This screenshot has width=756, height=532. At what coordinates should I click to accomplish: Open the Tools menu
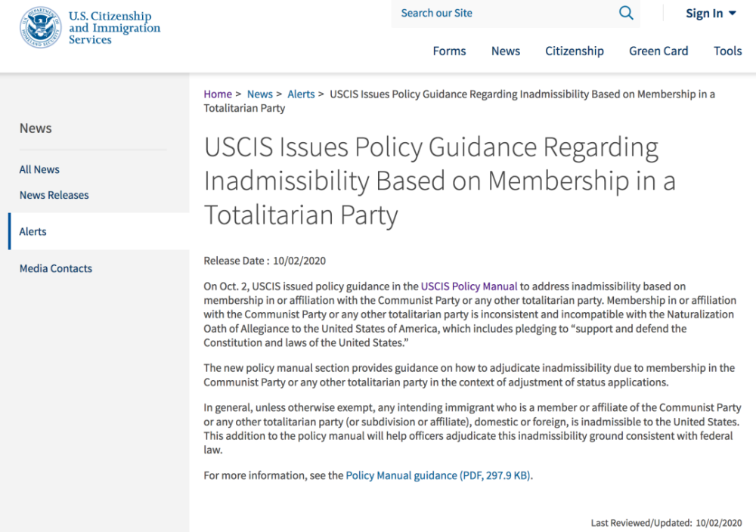tap(727, 51)
